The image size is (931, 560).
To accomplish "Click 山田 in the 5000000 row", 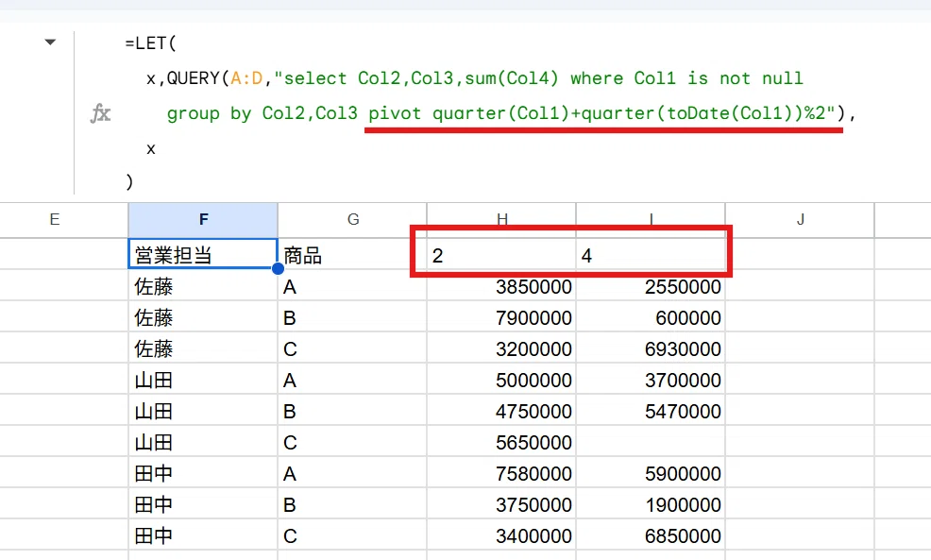I will tap(203, 380).
